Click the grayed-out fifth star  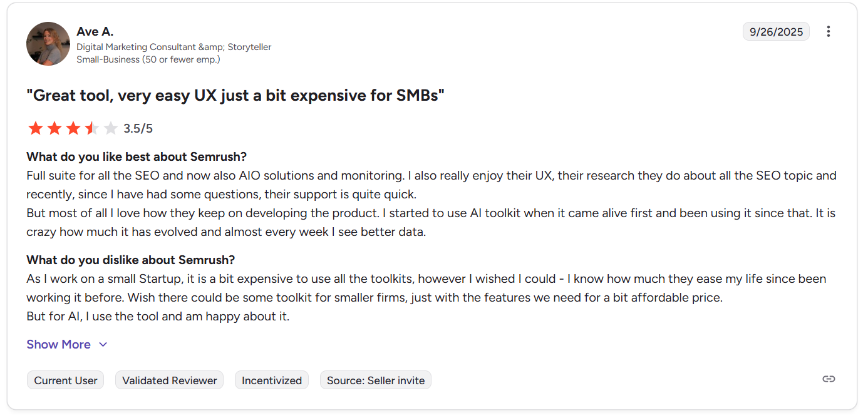[x=111, y=128]
